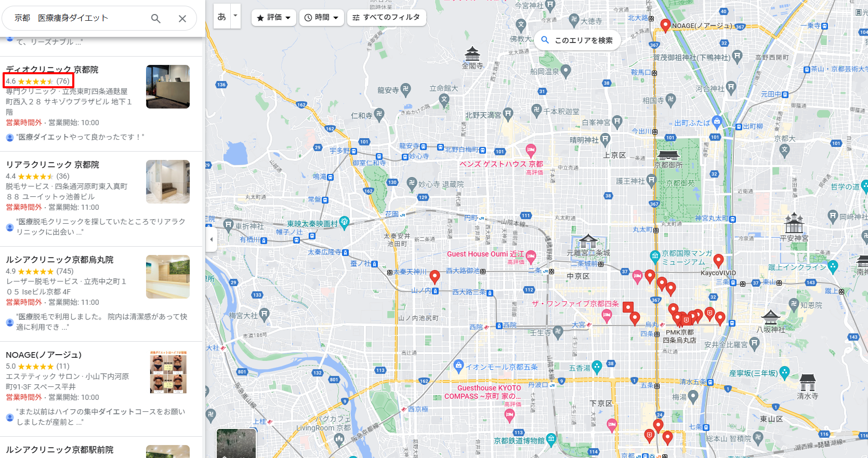Expand the input mode dropdown arrow
This screenshot has height=458, width=868.
(x=235, y=17)
